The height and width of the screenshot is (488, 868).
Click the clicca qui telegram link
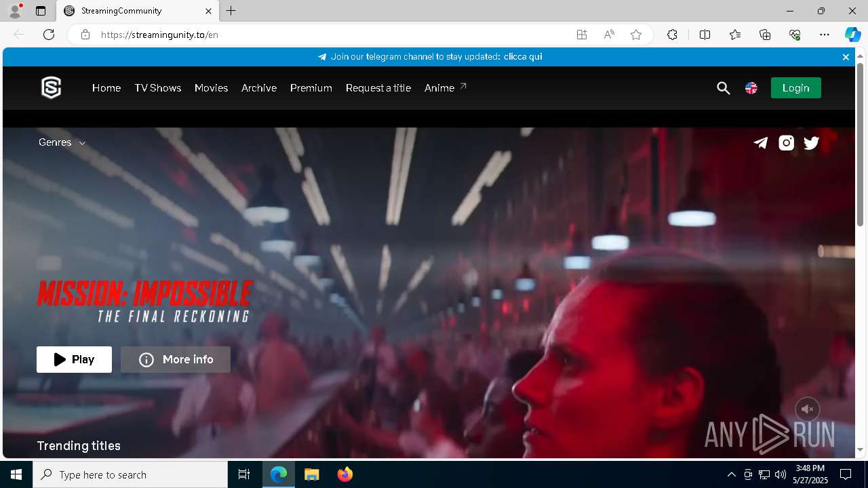pos(523,57)
